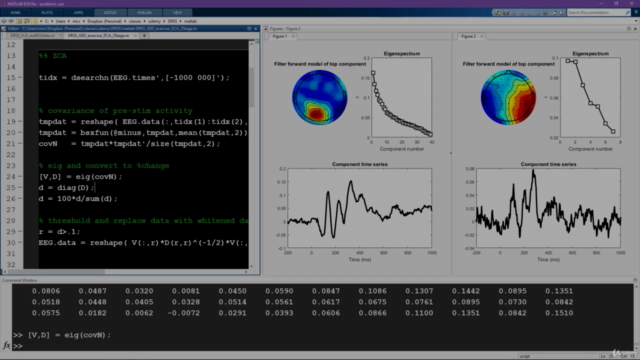Click the udemy path segment

pos(154,21)
